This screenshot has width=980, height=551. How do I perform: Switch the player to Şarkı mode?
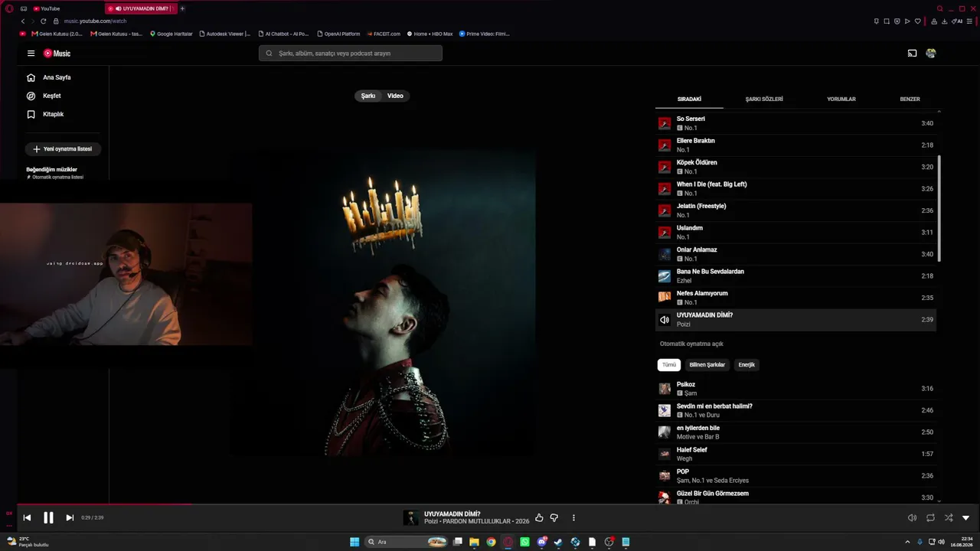[x=368, y=96]
